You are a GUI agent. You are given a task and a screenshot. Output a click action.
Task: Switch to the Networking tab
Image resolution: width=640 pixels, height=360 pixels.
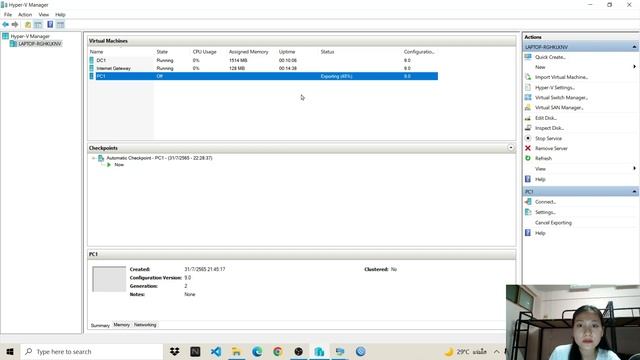(145, 325)
